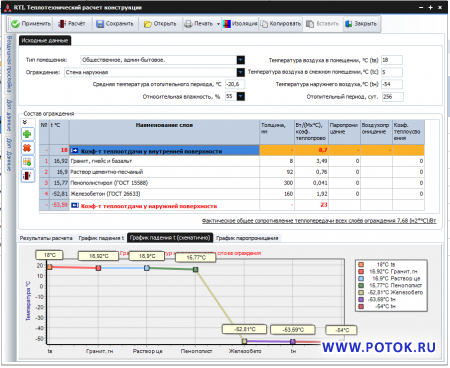Click the tв data point marker on chart
The width and height of the screenshot is (450, 368).
(x=50, y=267)
